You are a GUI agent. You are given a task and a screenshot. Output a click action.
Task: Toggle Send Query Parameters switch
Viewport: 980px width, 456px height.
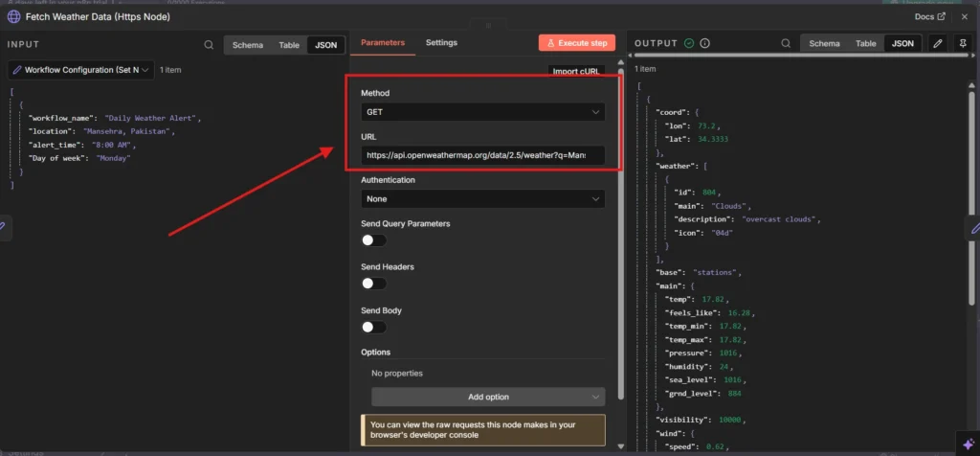(x=374, y=240)
